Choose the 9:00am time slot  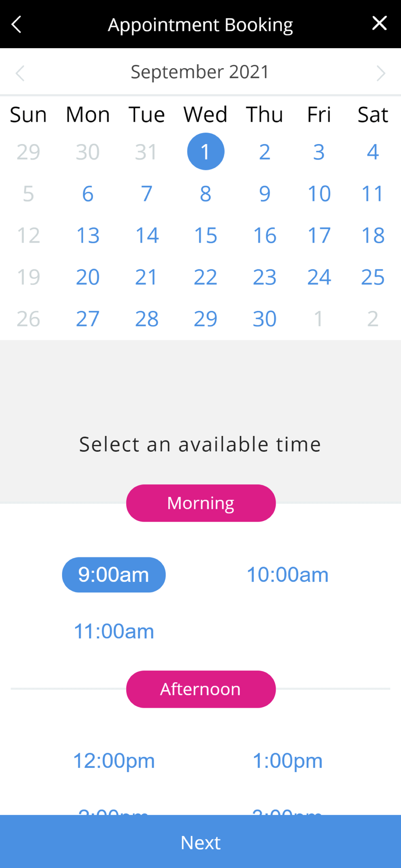114,575
